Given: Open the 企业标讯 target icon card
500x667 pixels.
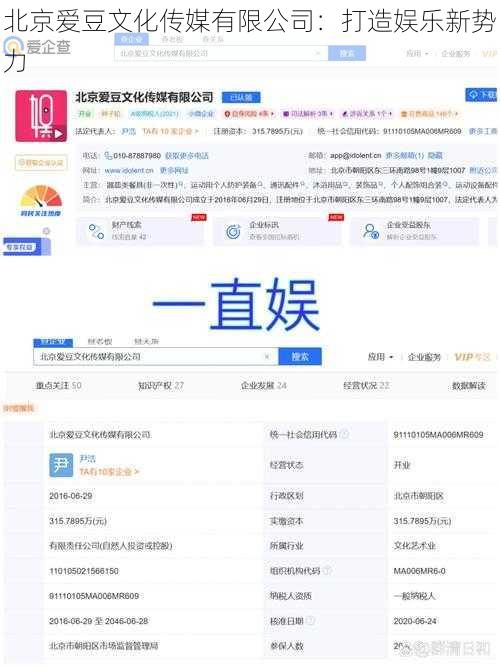Looking at the screenshot, I should click(x=233, y=231).
